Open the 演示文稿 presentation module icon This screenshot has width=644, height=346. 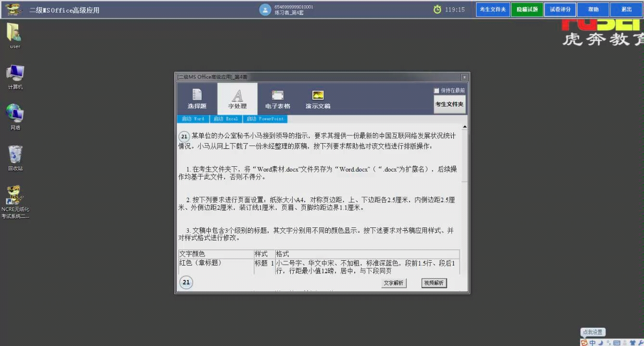pos(318,98)
